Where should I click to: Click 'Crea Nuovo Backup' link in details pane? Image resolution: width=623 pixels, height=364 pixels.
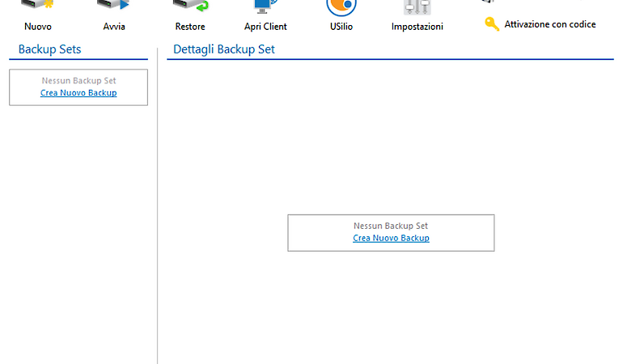391,238
